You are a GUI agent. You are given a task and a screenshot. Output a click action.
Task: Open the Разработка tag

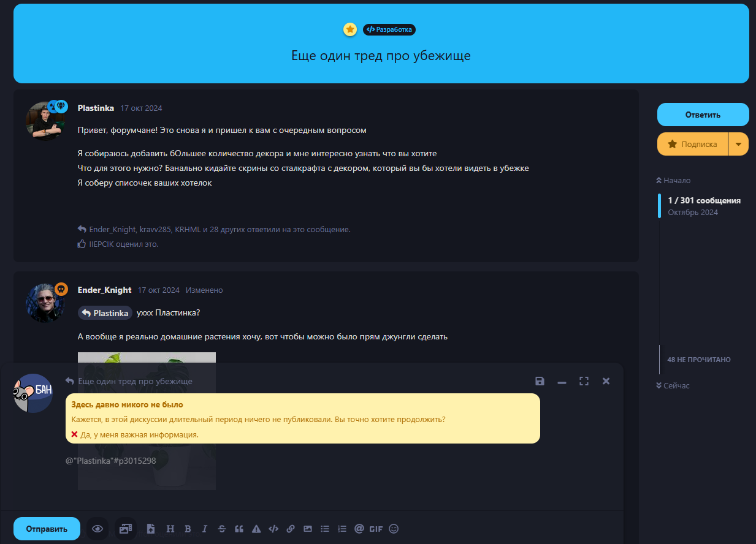coord(389,29)
